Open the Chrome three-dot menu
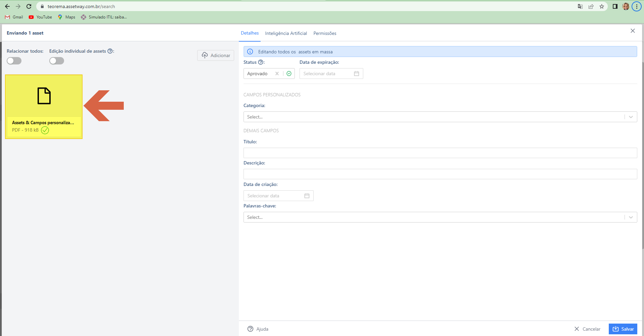Screen dimensions: 644x336 click(x=637, y=6)
